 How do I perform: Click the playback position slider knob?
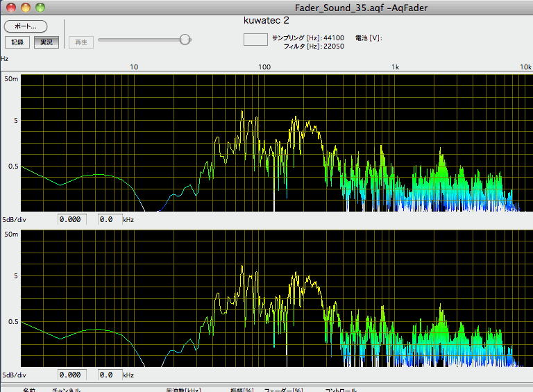click(x=185, y=40)
